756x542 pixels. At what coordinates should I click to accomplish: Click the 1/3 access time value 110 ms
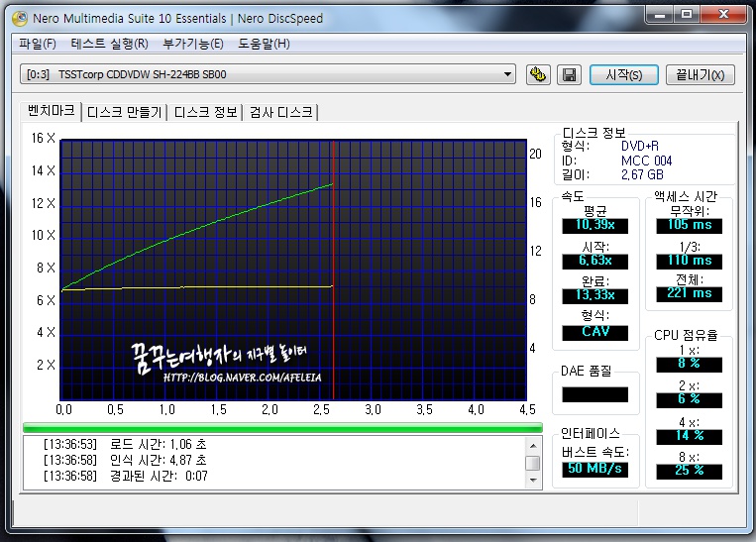[689, 261]
